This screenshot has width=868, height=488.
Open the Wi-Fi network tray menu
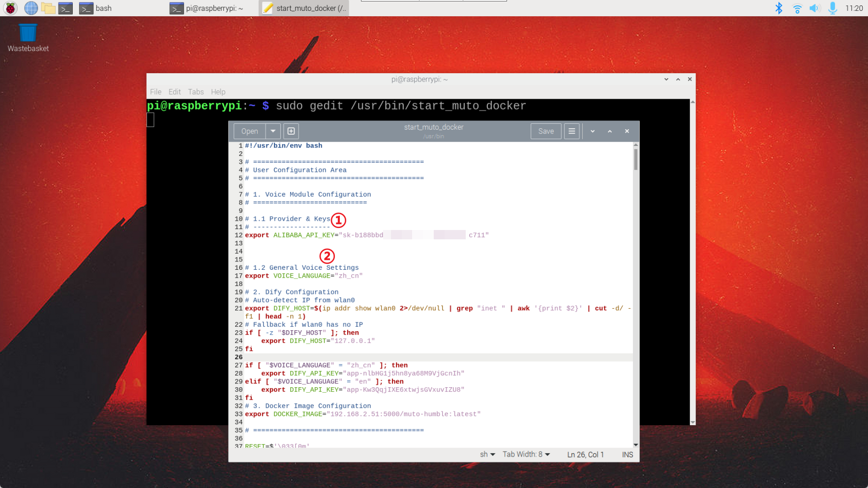click(797, 8)
